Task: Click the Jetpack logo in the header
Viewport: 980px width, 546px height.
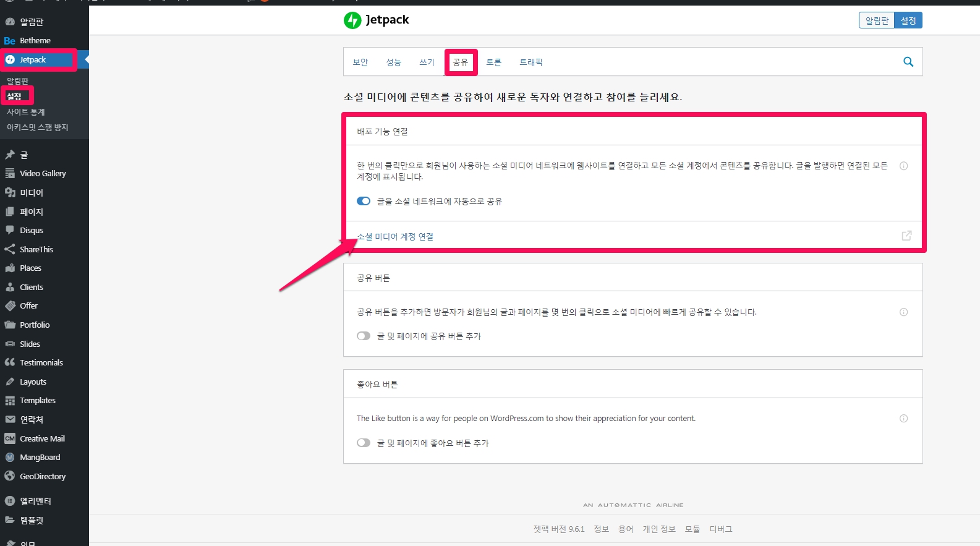Action: tap(377, 20)
